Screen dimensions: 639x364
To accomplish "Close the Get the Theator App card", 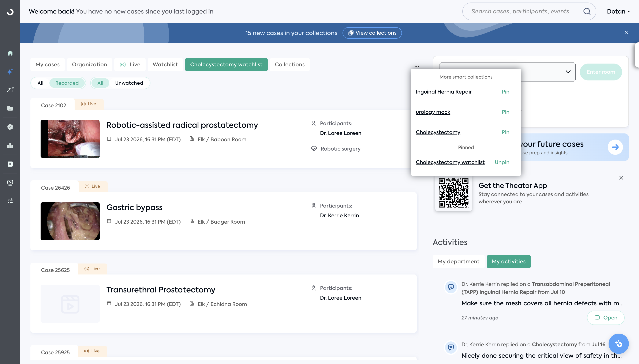I will (x=621, y=178).
